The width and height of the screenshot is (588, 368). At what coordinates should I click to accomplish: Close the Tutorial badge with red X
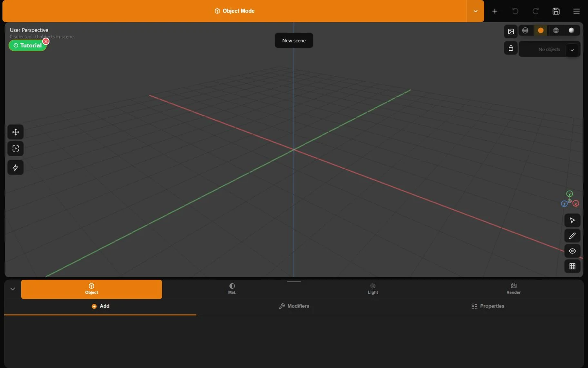[x=46, y=41]
